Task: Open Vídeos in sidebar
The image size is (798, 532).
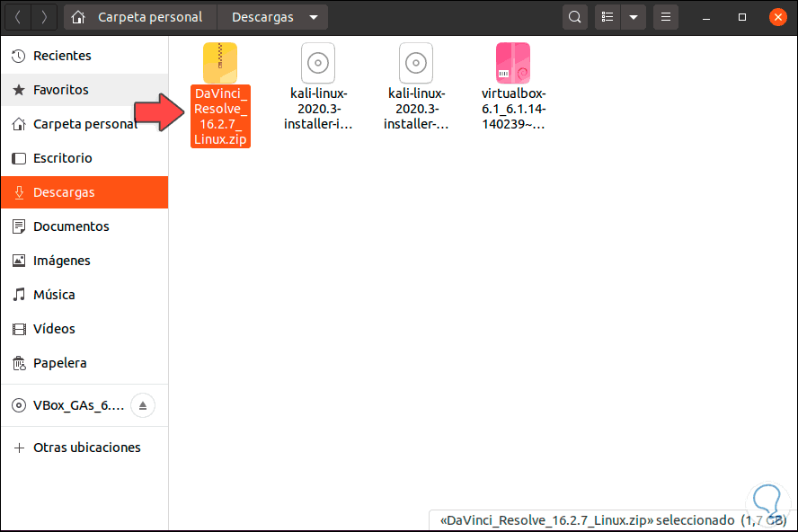Action: 84,329
